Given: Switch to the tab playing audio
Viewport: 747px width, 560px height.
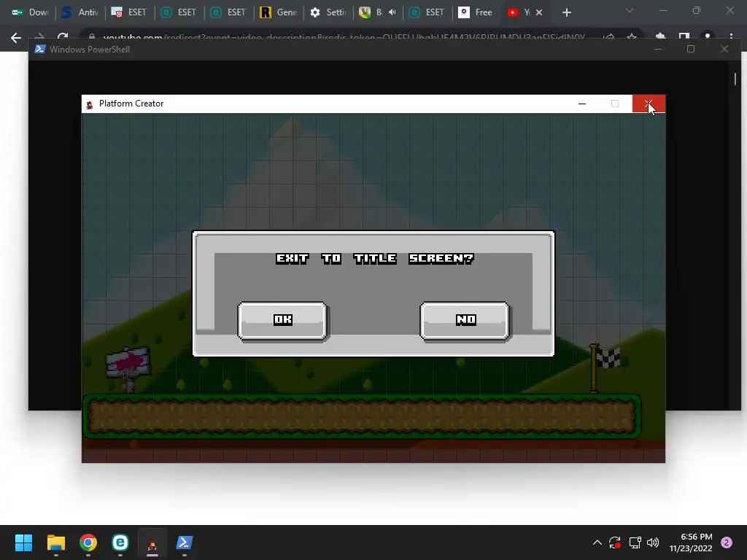Looking at the screenshot, I should point(378,12).
